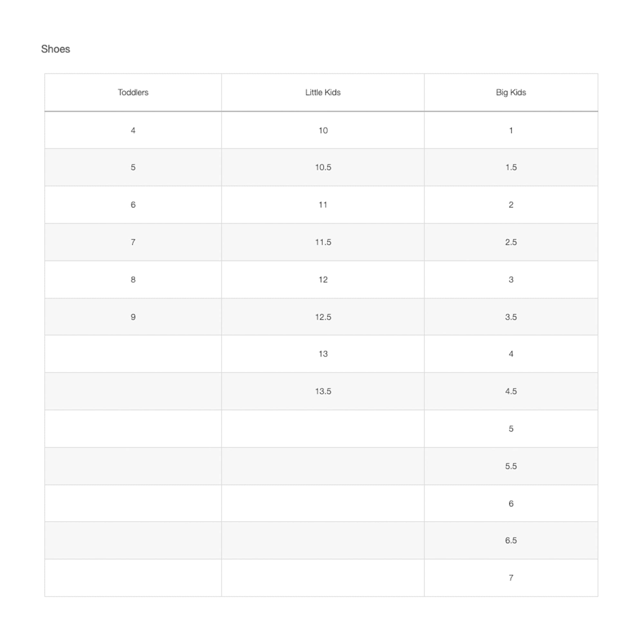This screenshot has height=644, width=644.
Task: Click the 5.5 size cell
Action: tap(511, 466)
